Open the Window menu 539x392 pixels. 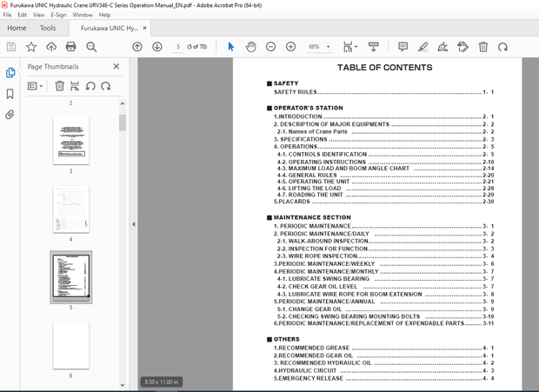(x=83, y=15)
